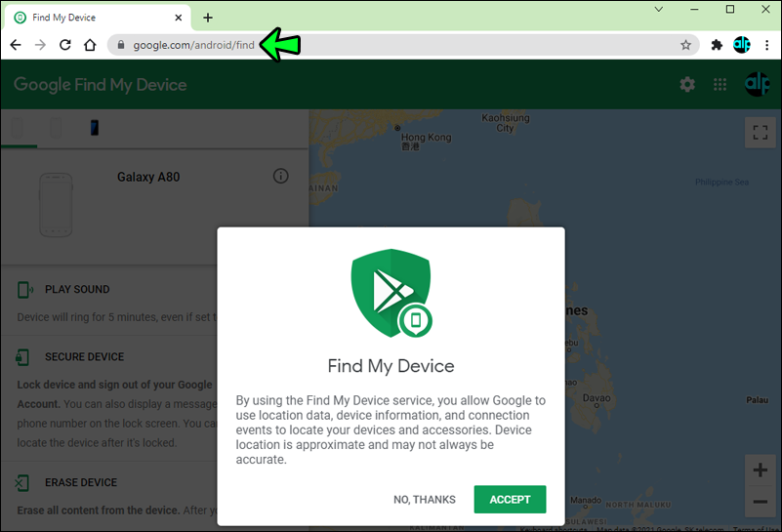Open the Chrome profile avatar in toolbar
The height and width of the screenshot is (532, 782).
(742, 45)
